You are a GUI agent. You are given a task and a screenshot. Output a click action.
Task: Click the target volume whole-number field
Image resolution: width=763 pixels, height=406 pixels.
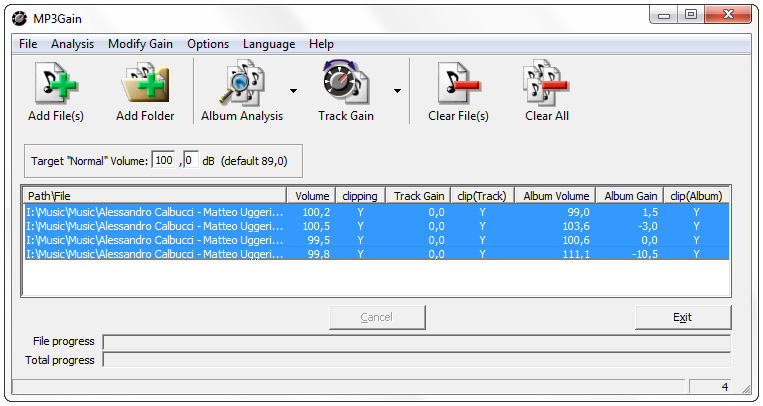point(163,160)
